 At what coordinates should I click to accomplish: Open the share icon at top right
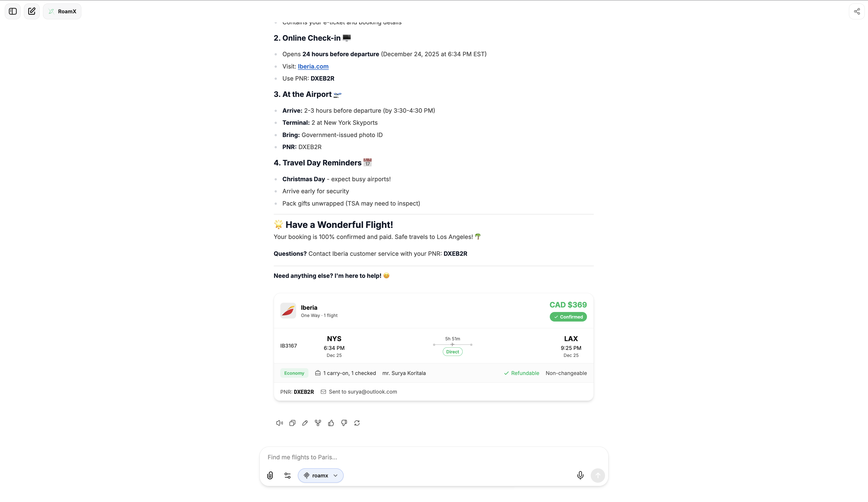coord(857,11)
